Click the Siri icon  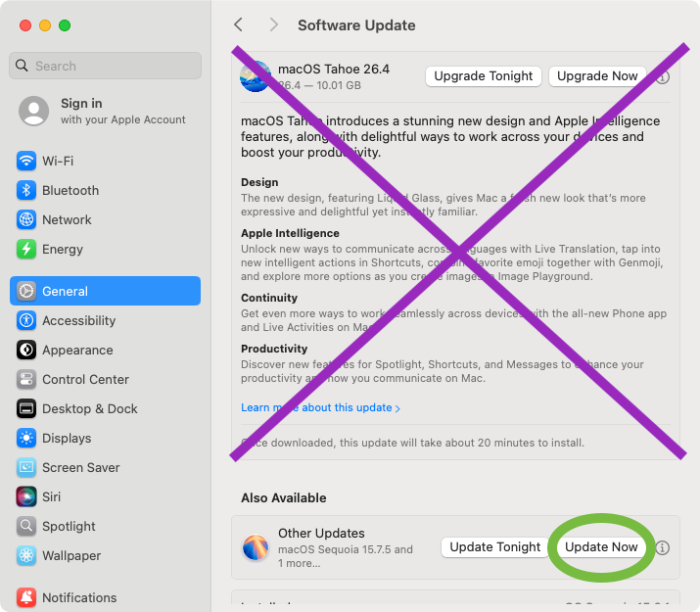click(x=26, y=496)
